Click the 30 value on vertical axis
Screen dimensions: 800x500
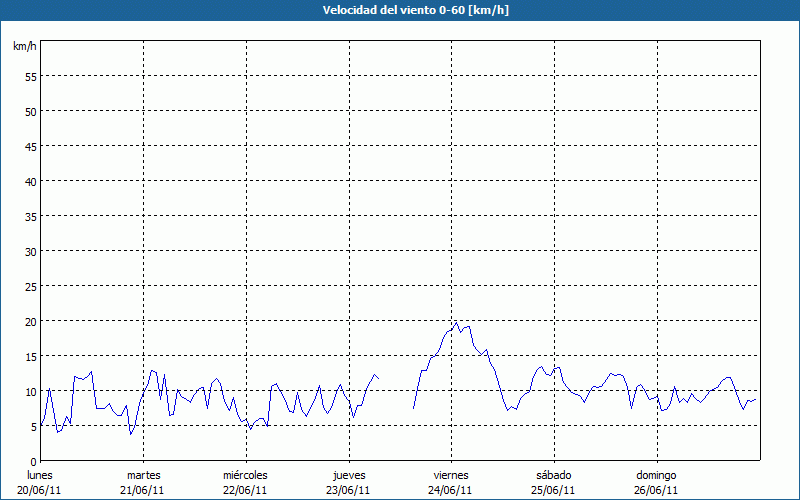coord(30,251)
